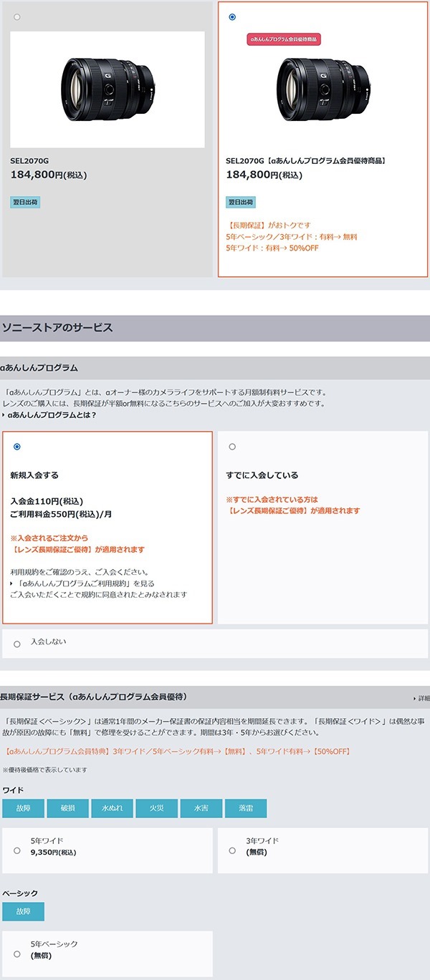Click the ベーシック category label
This screenshot has height=980, width=430.
(20, 893)
